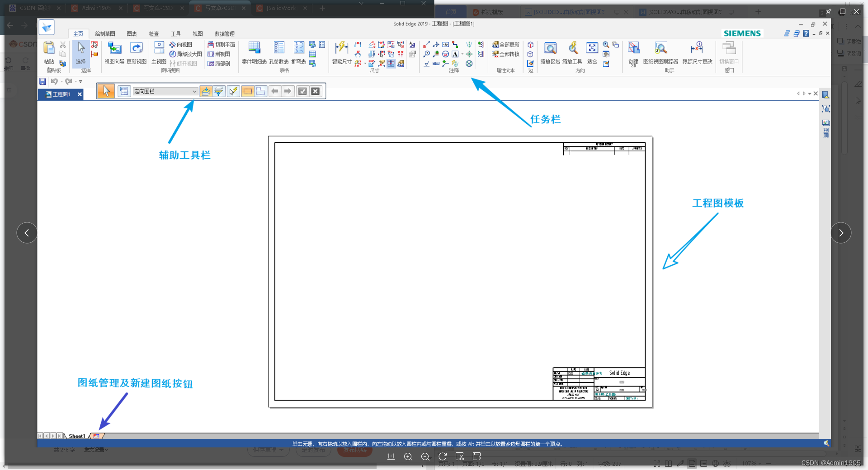Image resolution: width=868 pixels, height=470 pixels.
Task: Click the Save disk icon in quick access
Action: point(42,81)
